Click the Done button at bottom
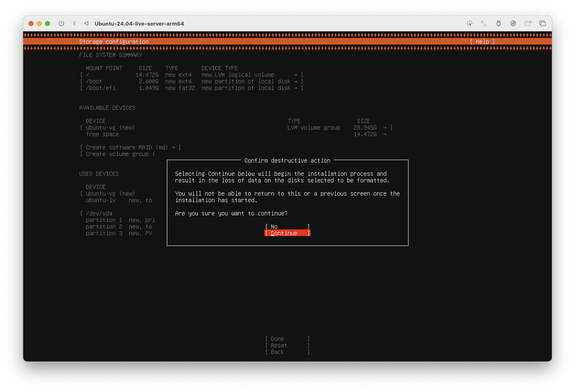This screenshot has width=575, height=392. 287,339
